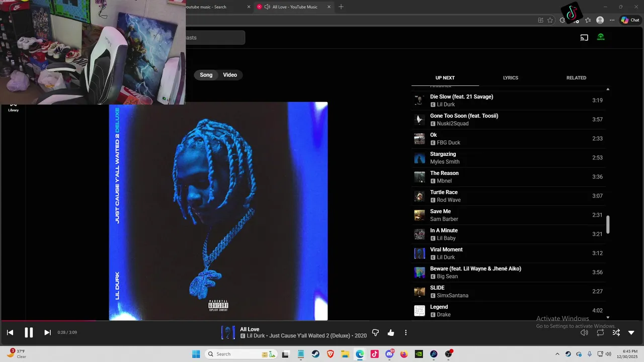Play the queued song Ok
This screenshot has height=362, width=644.
click(x=508, y=139)
